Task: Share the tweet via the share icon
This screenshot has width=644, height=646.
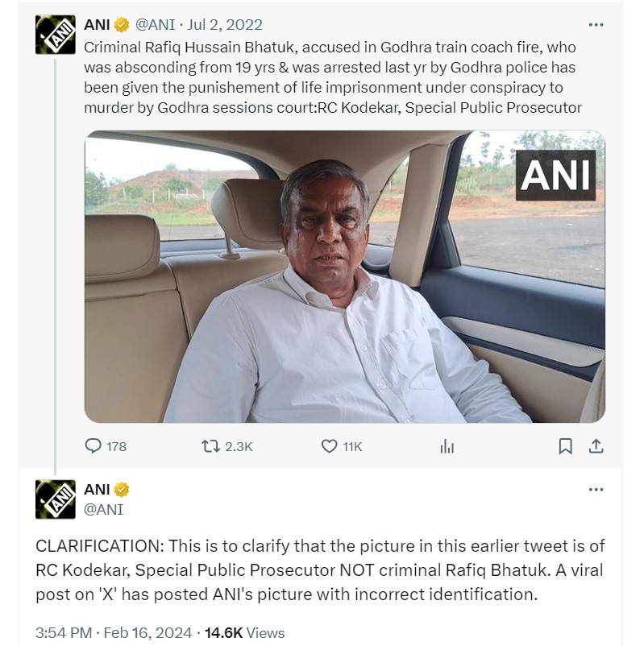Action: point(597,446)
